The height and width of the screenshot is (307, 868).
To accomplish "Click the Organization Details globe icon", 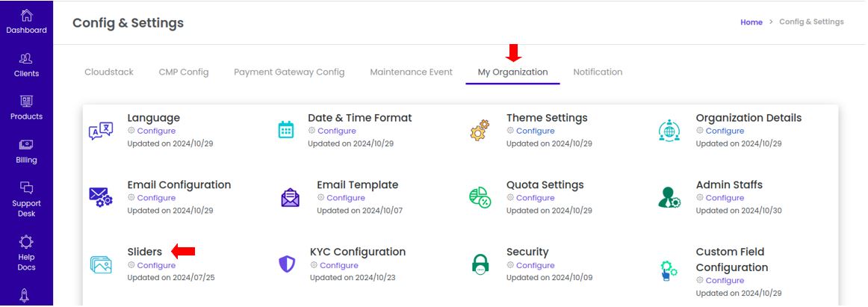I will (x=669, y=130).
